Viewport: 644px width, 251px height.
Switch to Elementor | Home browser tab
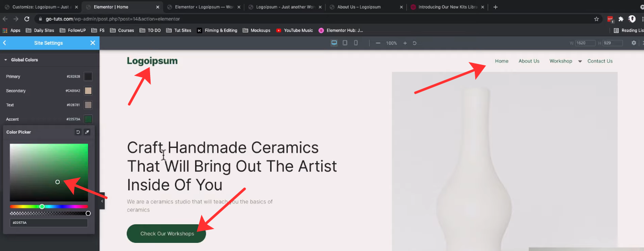(x=121, y=7)
